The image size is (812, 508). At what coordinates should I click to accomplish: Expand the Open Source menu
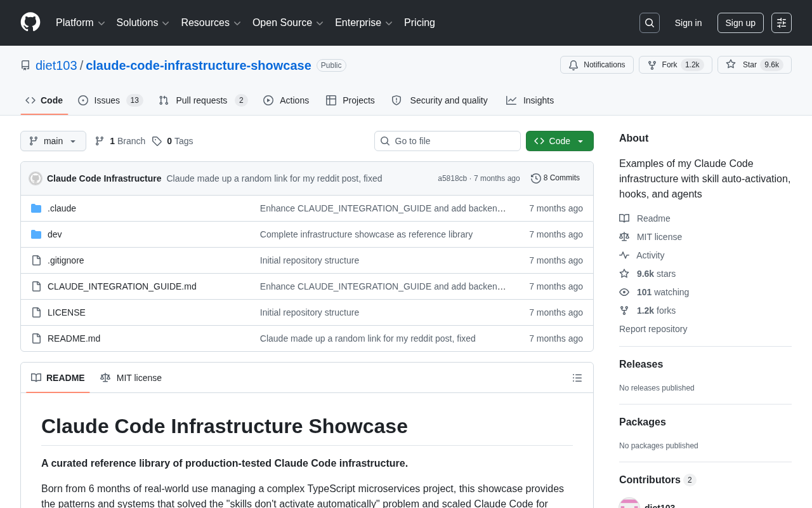point(288,23)
